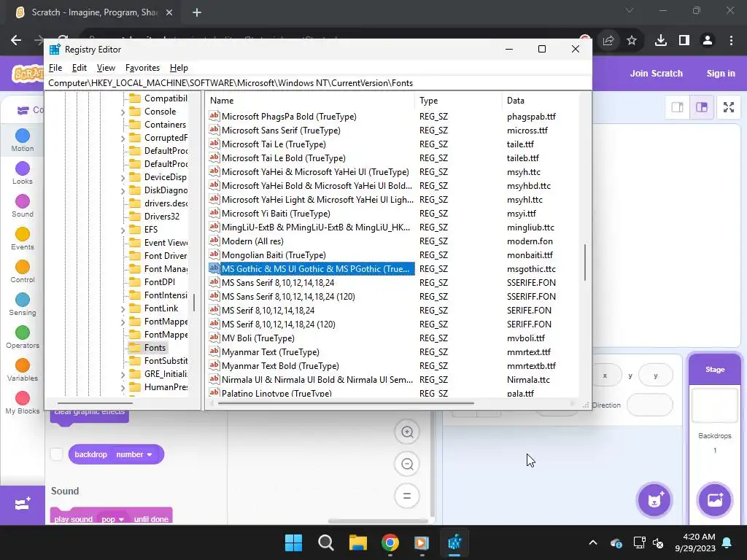
Task: Click the Registry Editor address path bar
Action: [320, 83]
